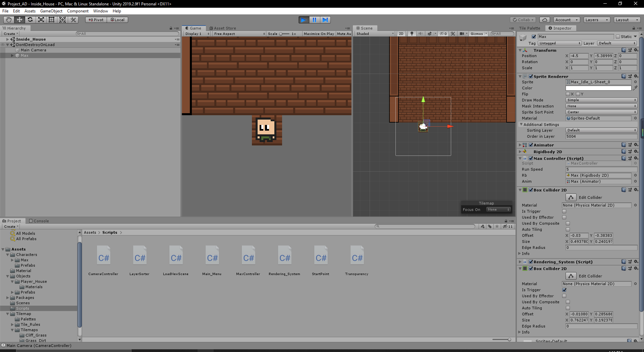Open the cloud services icon
The width and height of the screenshot is (644, 352).
545,20
